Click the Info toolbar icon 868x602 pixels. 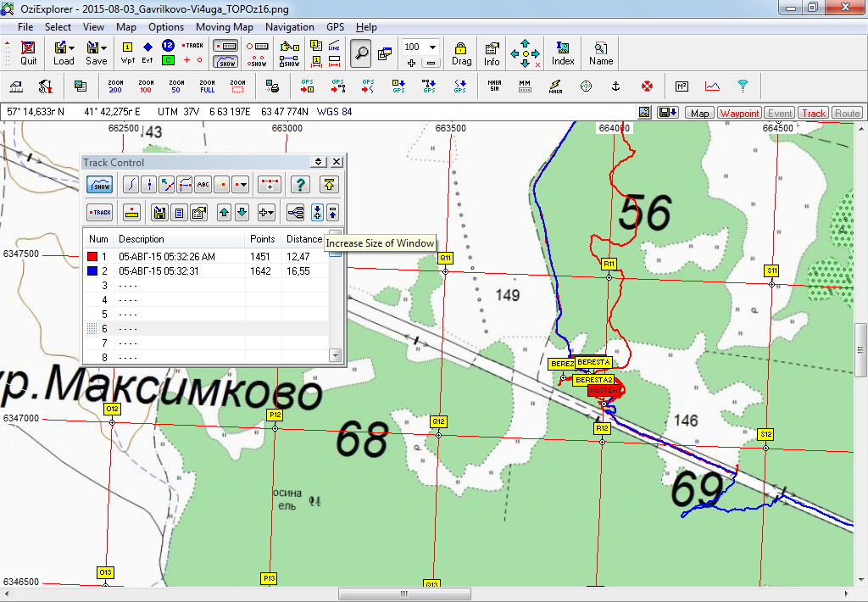[492, 53]
